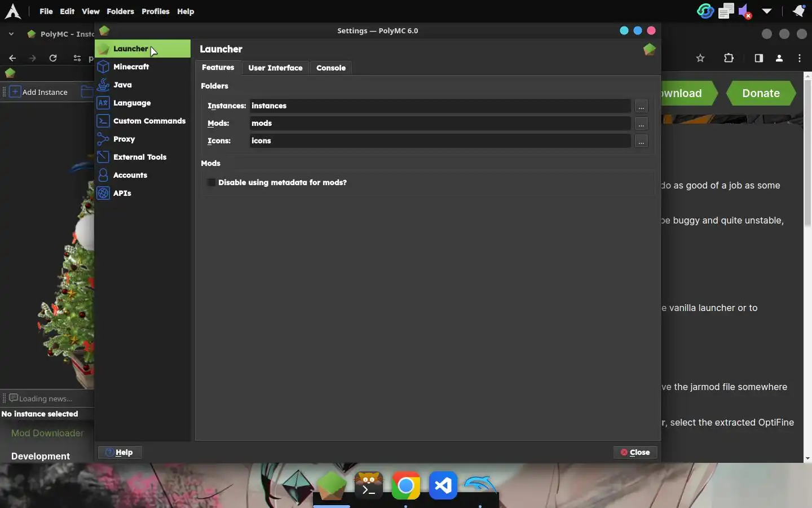Open the Custom Commands page
Viewport: 812px width, 508px height.
click(142, 121)
